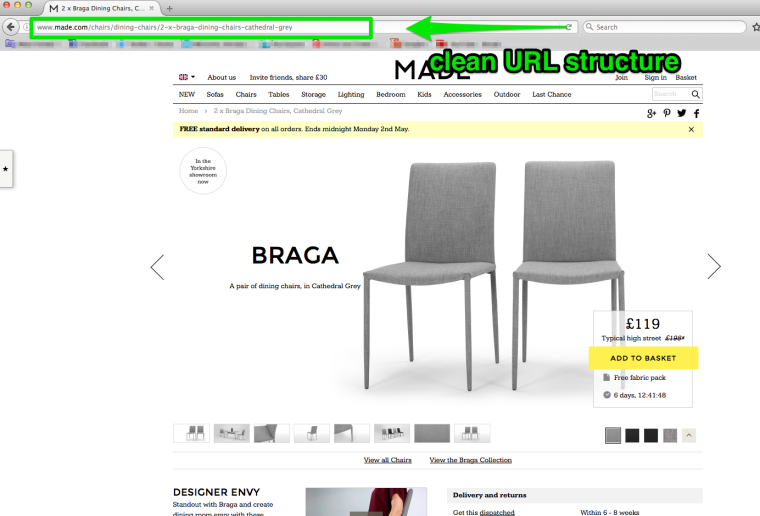Open the Bedroom category
Screen dimensions: 760x516
click(x=391, y=94)
